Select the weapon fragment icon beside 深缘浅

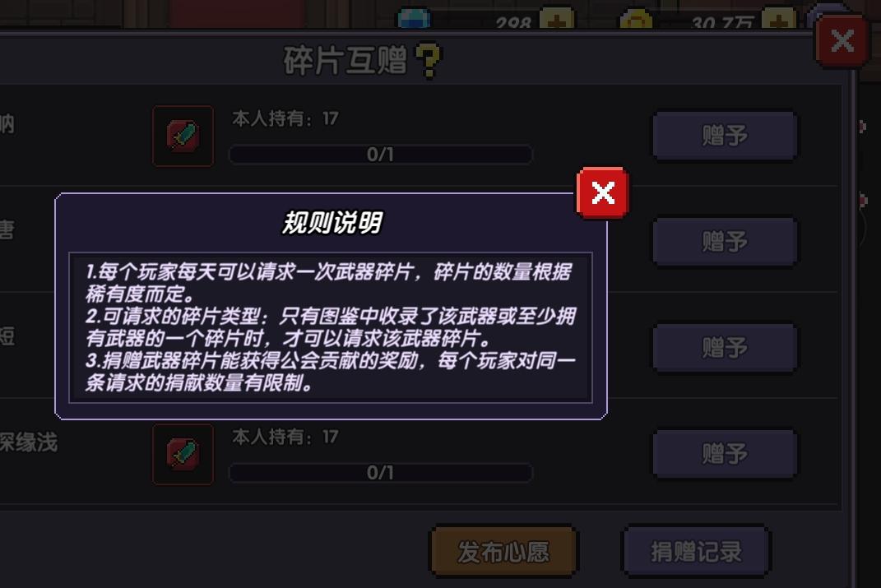tap(183, 454)
